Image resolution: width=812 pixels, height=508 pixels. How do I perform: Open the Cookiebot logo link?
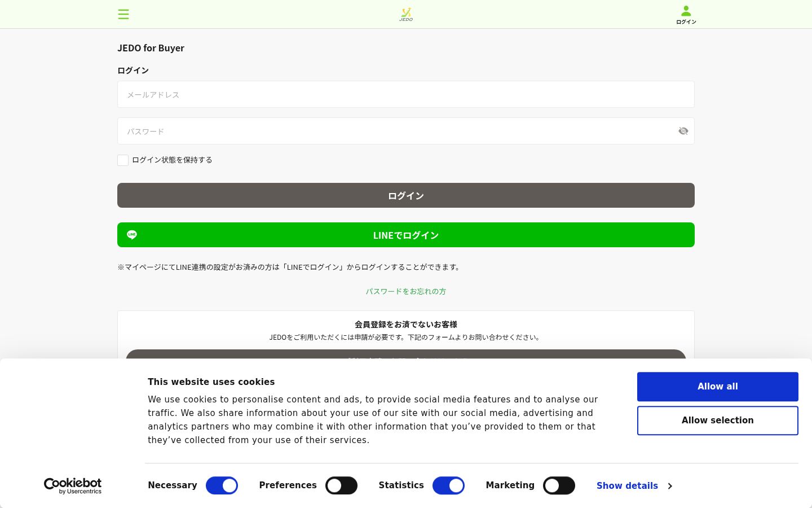[73, 486]
